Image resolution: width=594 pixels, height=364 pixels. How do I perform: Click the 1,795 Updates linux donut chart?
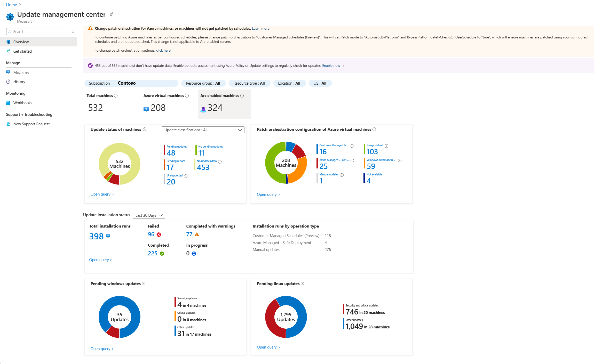[x=286, y=317]
